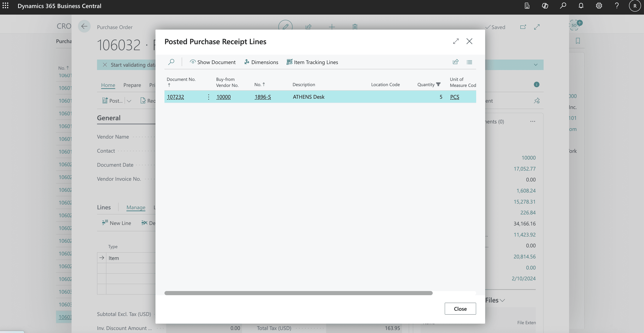This screenshot has height=333, width=644.
Task: Open the app launcher waffle menu
Action: [5, 6]
